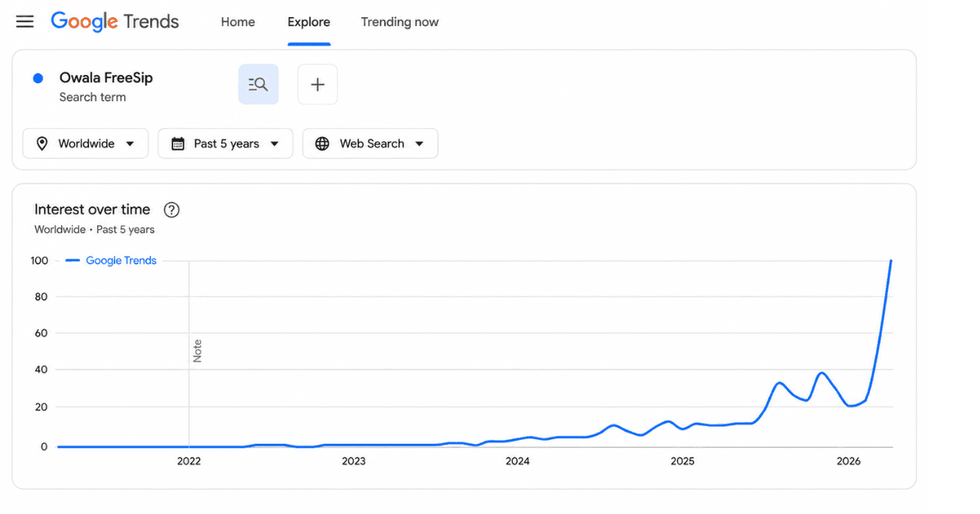Screen dimensions: 980x514
Task: Click the 2025 axis label
Action: tap(683, 461)
